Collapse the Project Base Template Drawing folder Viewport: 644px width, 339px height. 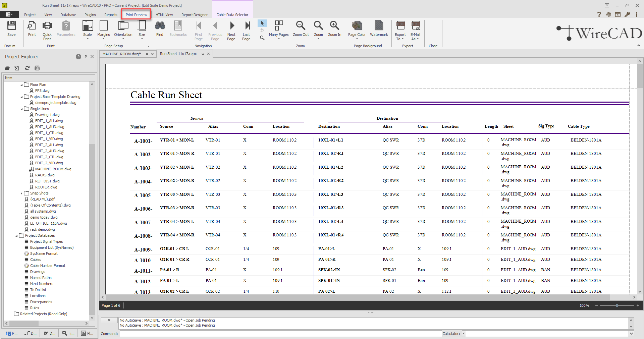[21, 97]
